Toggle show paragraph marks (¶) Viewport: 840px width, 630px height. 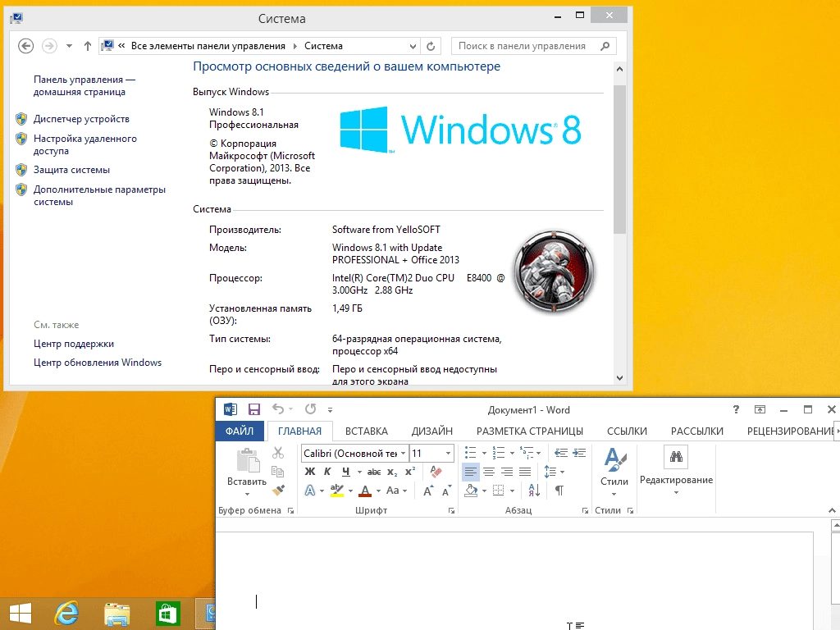[x=559, y=491]
